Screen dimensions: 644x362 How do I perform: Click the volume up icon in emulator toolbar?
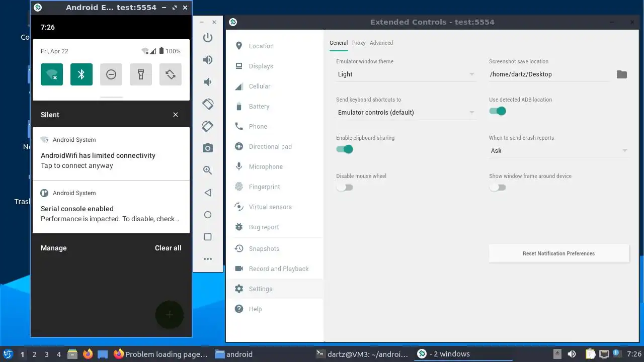coord(208,60)
